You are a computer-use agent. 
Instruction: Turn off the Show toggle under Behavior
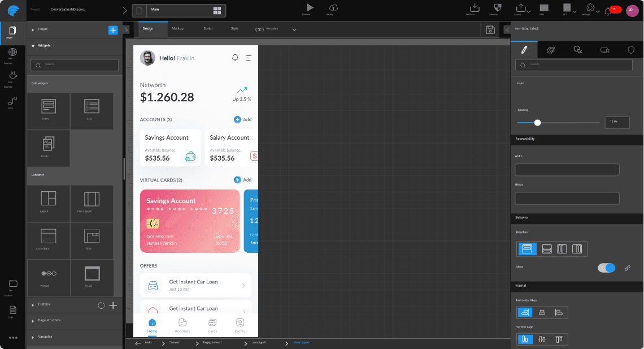(606, 268)
